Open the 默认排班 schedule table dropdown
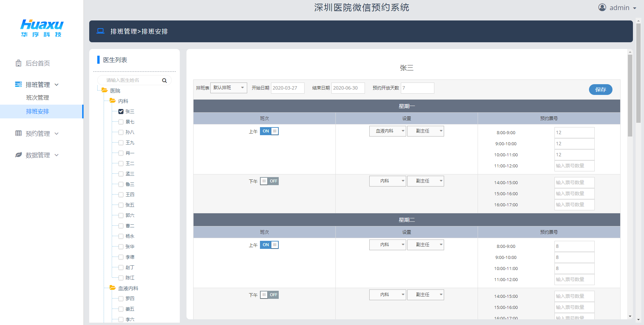644x325 pixels. pos(228,88)
